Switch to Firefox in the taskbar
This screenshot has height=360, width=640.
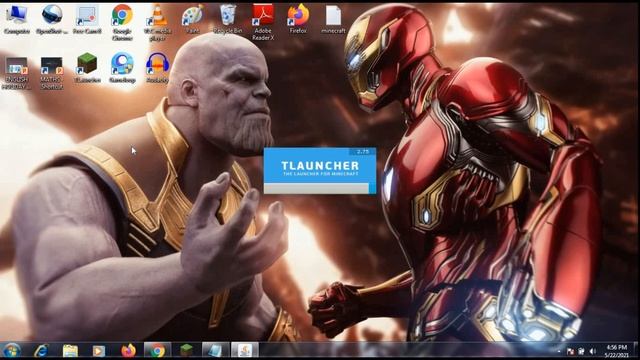click(128, 350)
